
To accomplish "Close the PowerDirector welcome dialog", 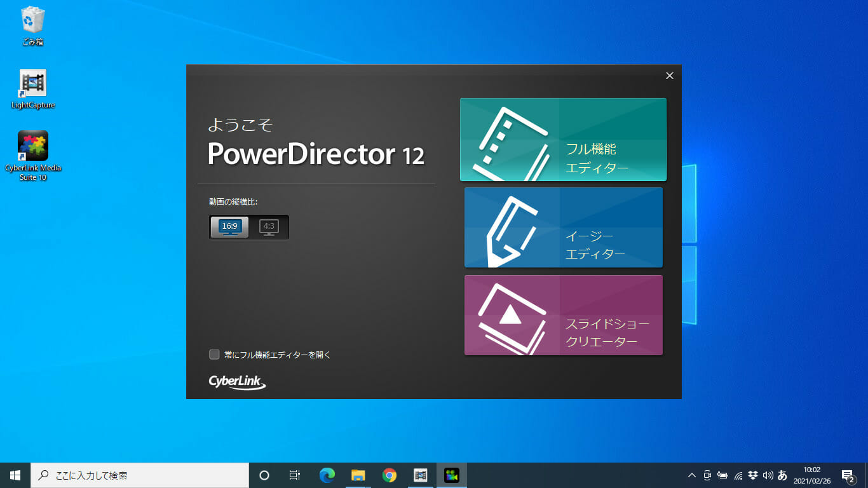I will (669, 76).
